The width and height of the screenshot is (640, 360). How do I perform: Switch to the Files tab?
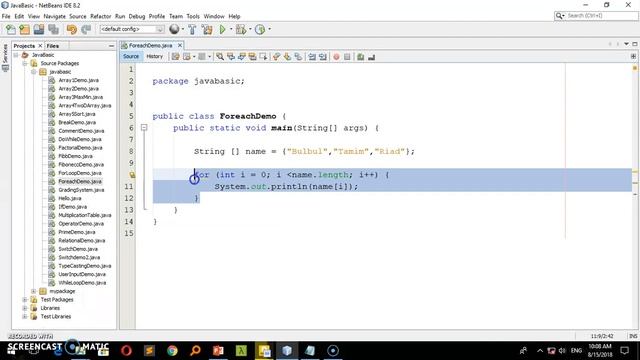click(x=53, y=46)
